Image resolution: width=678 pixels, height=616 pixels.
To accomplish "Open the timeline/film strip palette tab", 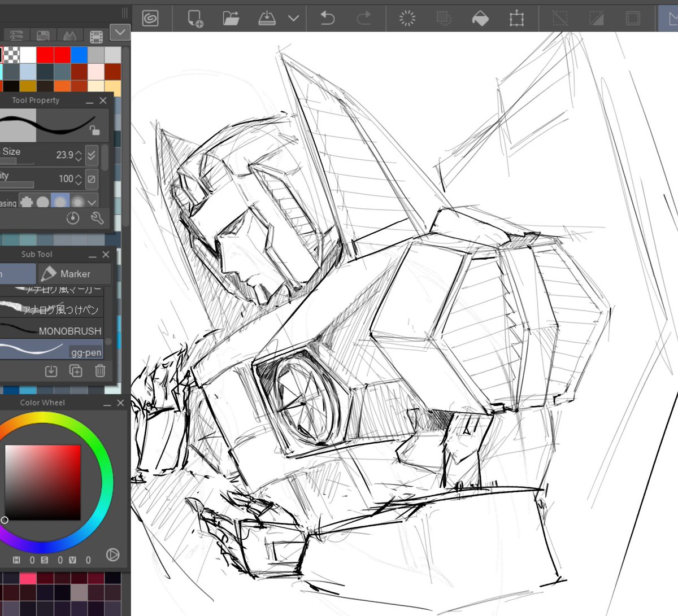I will (x=96, y=36).
